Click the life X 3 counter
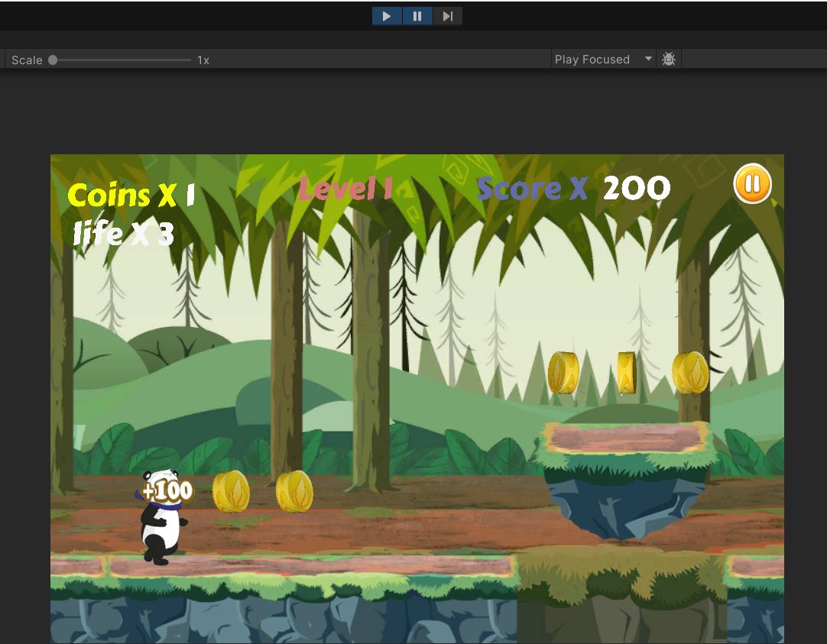 [x=124, y=235]
